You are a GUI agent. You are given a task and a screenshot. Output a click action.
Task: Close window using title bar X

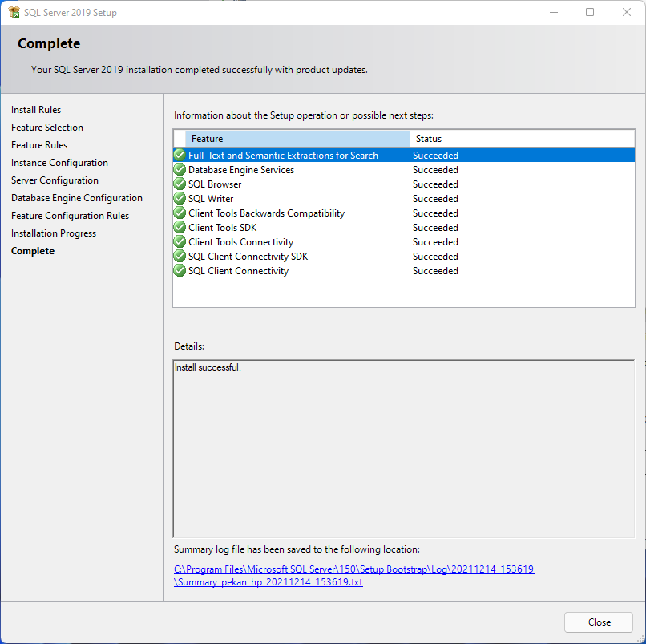click(627, 12)
